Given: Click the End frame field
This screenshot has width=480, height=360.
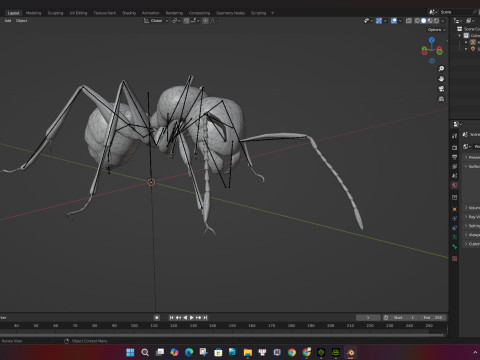Looking at the screenshot, I should [x=432, y=318].
